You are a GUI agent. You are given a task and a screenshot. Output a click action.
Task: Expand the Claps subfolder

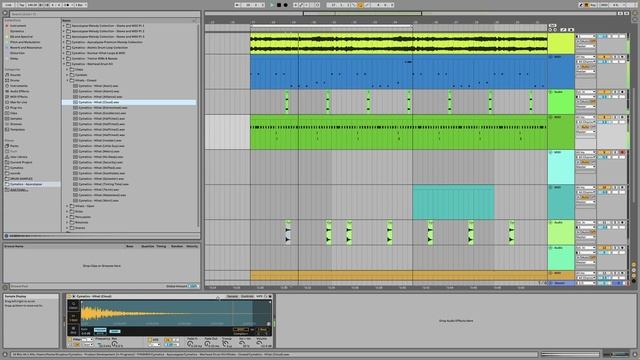(x=67, y=69)
